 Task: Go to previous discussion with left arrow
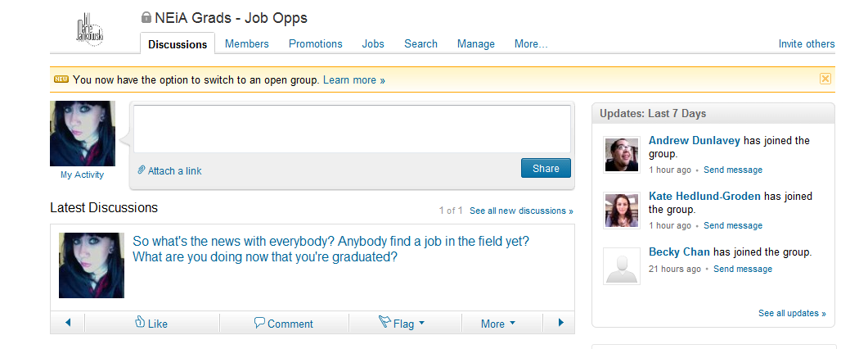tap(68, 323)
